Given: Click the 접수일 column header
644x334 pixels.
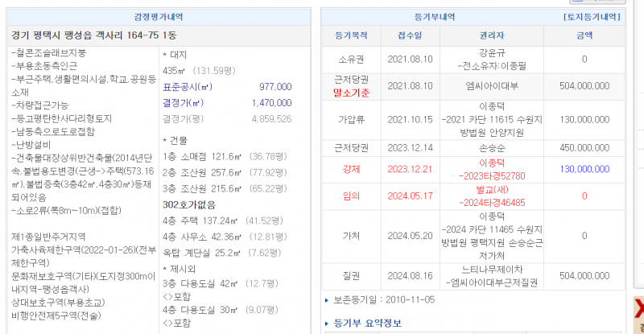Looking at the screenshot, I should [x=410, y=35].
